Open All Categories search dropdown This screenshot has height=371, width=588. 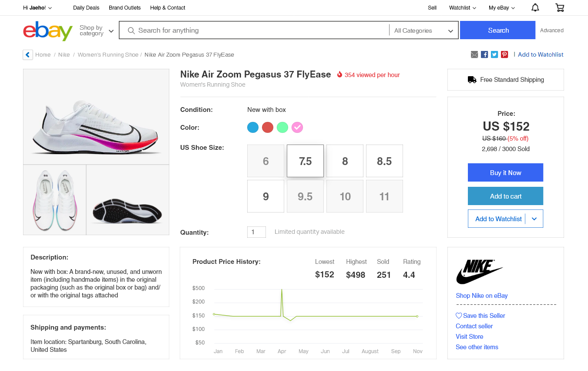(x=423, y=30)
